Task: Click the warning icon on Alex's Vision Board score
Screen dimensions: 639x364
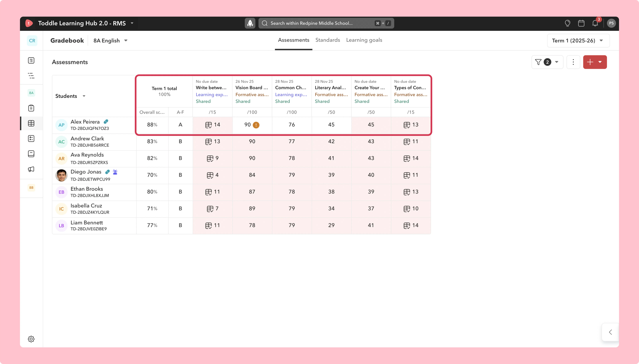Action: (256, 125)
